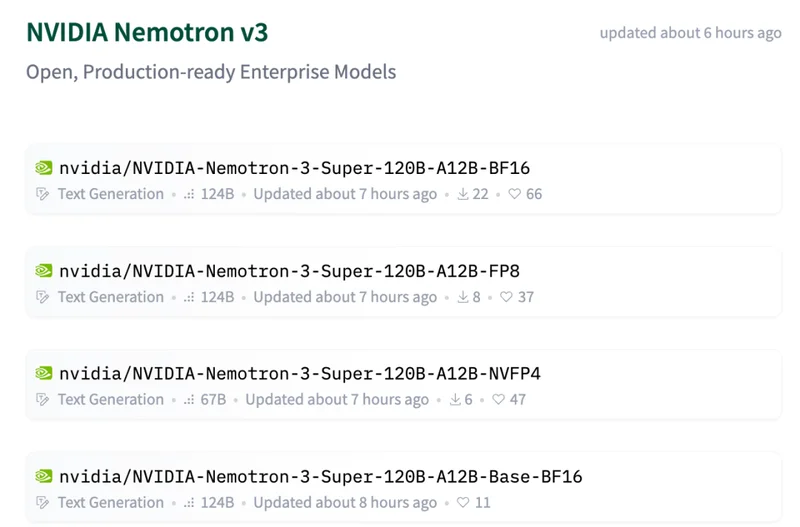Click NVIDIA logo beside the FP8 model

(x=43, y=271)
